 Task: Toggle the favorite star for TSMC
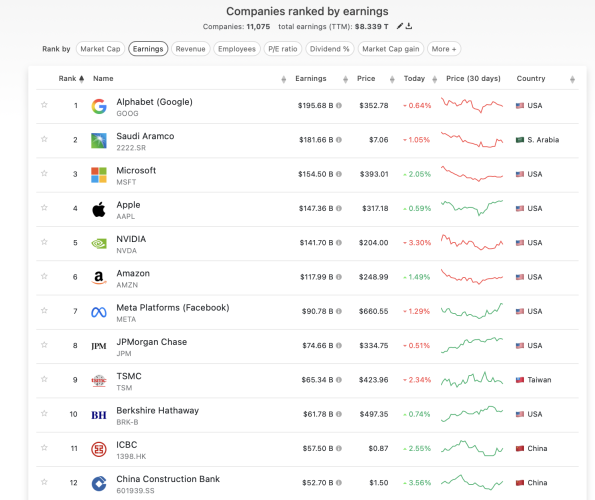[44, 379]
